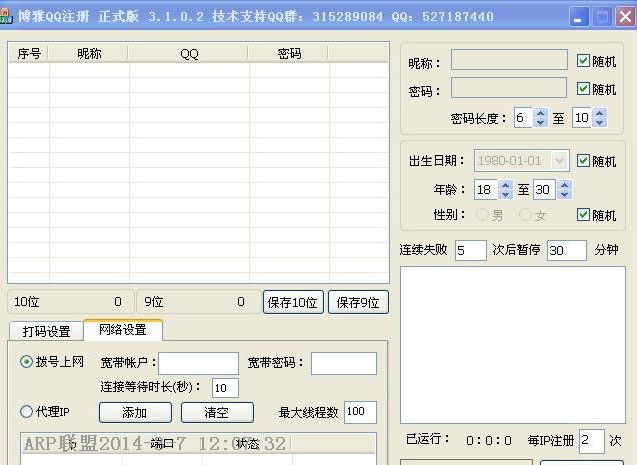
Task: Click the 最大线程数 field showing 100
Action: click(360, 412)
